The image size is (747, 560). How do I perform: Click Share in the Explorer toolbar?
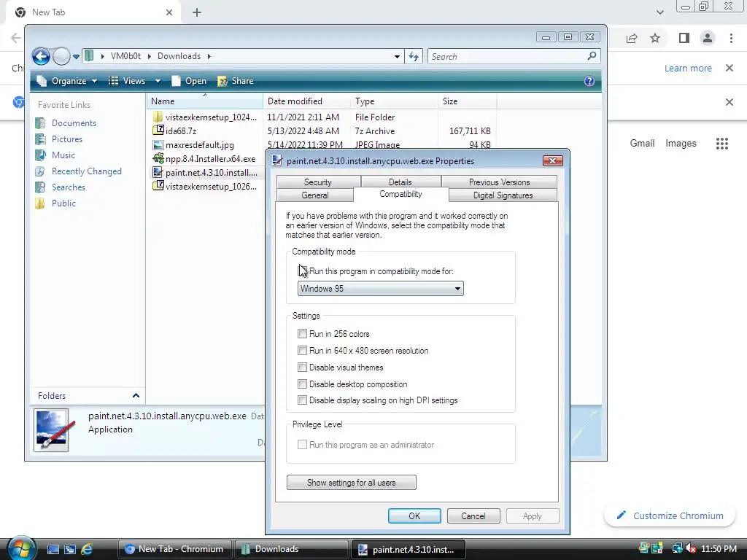point(236,81)
